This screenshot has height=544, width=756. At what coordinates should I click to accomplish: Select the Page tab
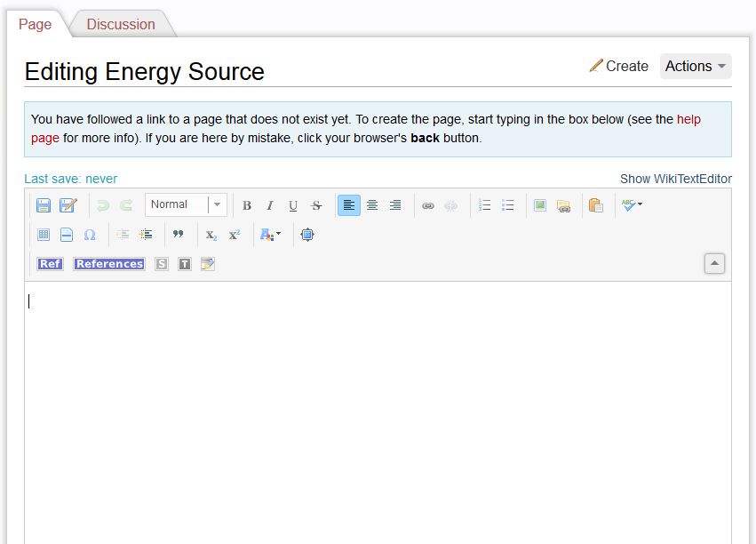click(x=36, y=24)
